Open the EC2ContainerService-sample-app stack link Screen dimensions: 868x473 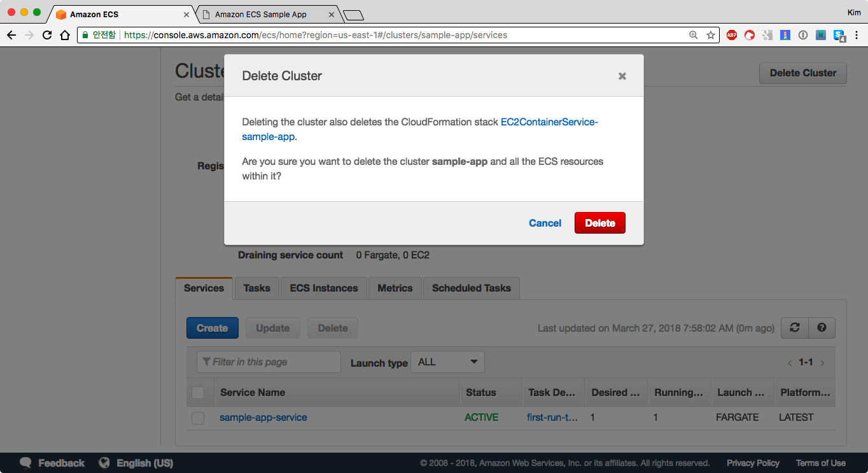[549, 122]
